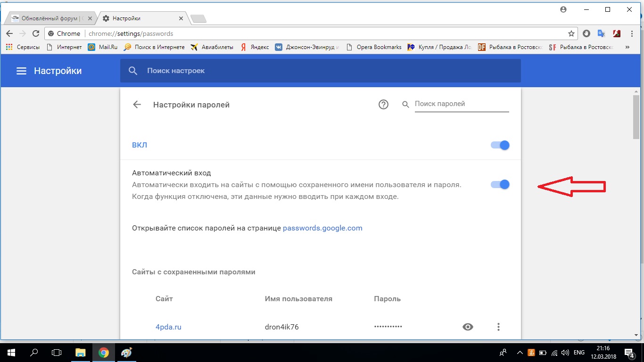Open File Explorer from taskbar
Viewport: 644px width, 362px height.
[x=81, y=352]
